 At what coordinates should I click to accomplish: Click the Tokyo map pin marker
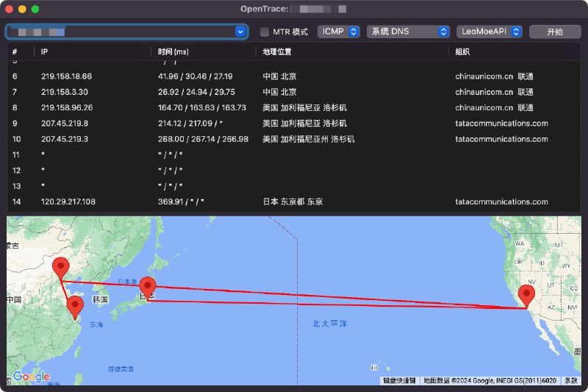pos(148,288)
